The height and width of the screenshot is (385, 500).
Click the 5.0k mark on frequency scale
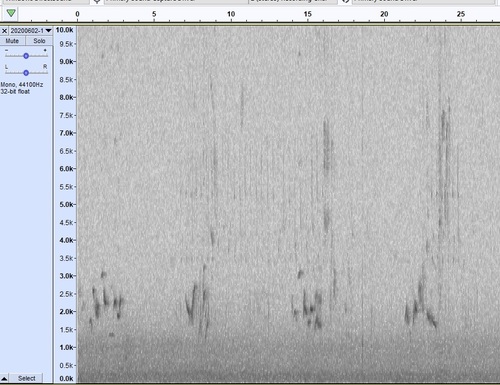(x=66, y=204)
